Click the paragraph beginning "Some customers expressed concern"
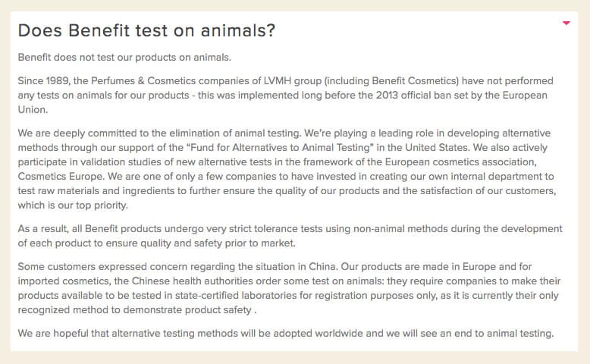The image size is (590, 364). pos(289,288)
